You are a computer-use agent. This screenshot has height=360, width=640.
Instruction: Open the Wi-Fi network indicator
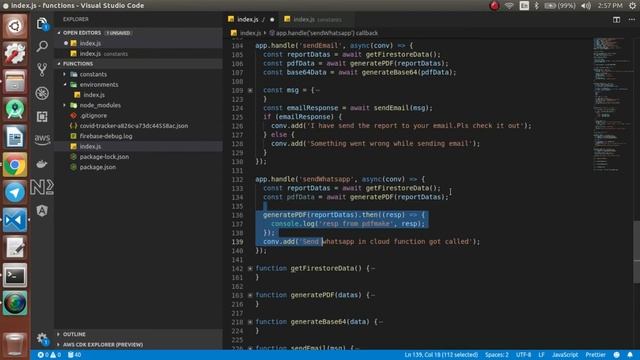click(x=509, y=6)
